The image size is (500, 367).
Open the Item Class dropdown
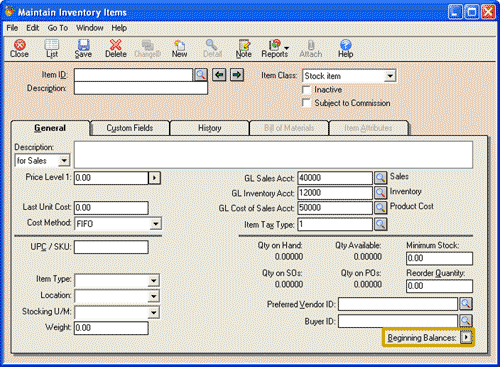coord(390,76)
